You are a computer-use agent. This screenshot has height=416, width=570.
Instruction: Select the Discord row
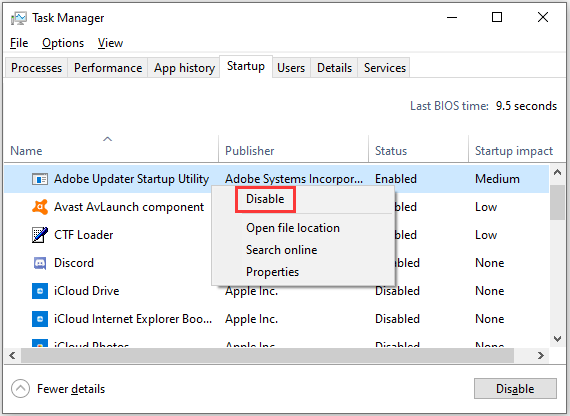(277, 263)
